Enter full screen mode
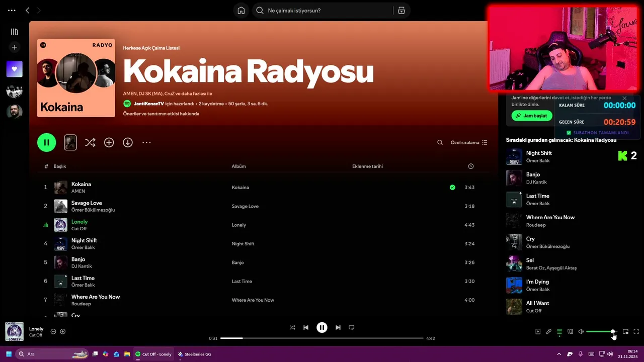 click(636, 331)
